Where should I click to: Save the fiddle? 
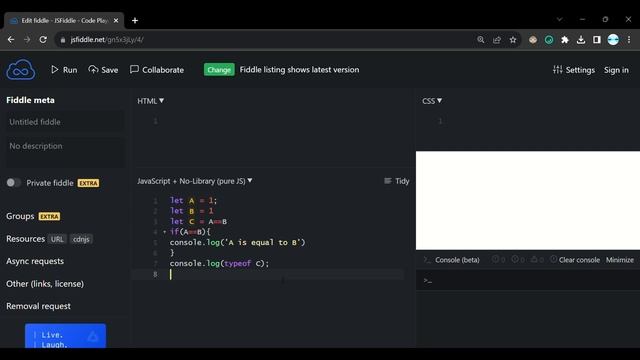(103, 70)
